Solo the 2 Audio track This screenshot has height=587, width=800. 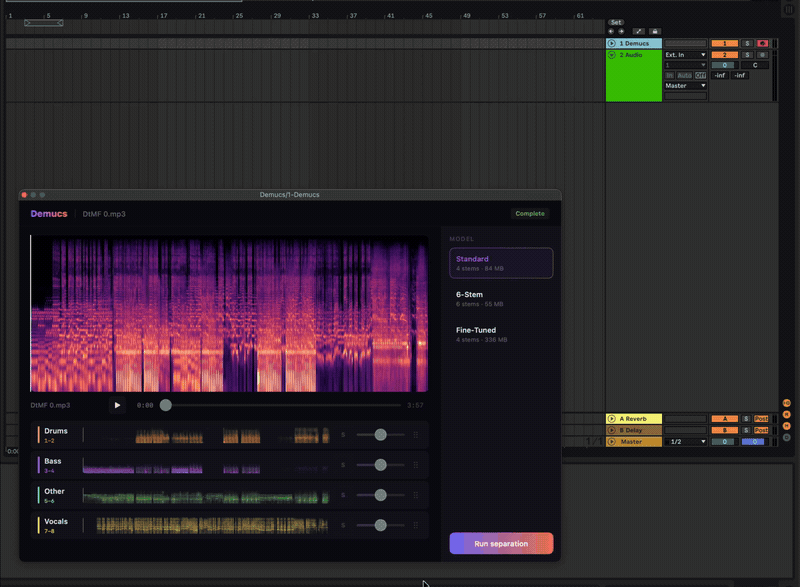click(747, 55)
